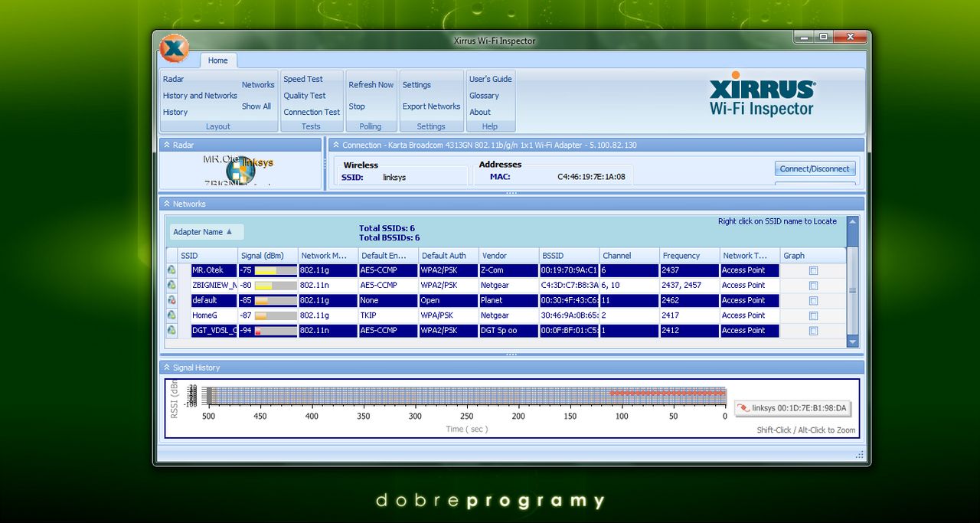Open the Glossary
Image resolution: width=980 pixels, height=523 pixels.
484,96
